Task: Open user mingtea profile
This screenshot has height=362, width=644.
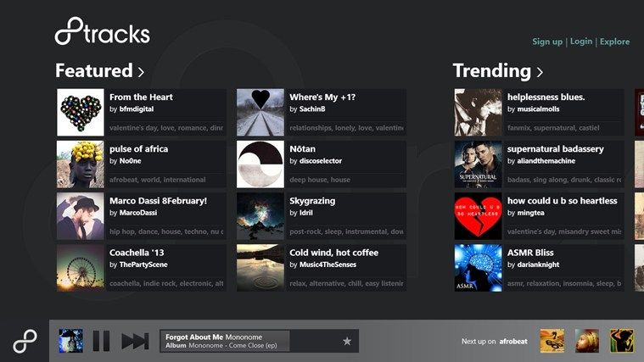Action: point(530,213)
